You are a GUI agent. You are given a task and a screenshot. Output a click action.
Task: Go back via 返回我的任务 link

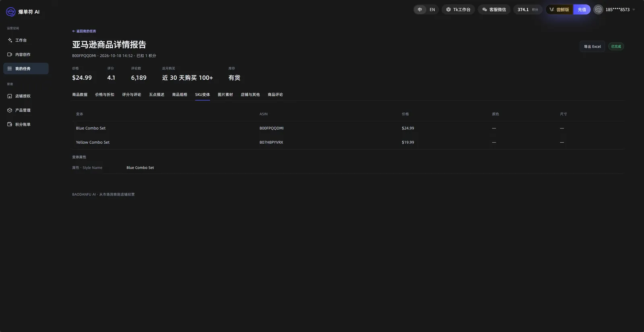click(x=84, y=31)
